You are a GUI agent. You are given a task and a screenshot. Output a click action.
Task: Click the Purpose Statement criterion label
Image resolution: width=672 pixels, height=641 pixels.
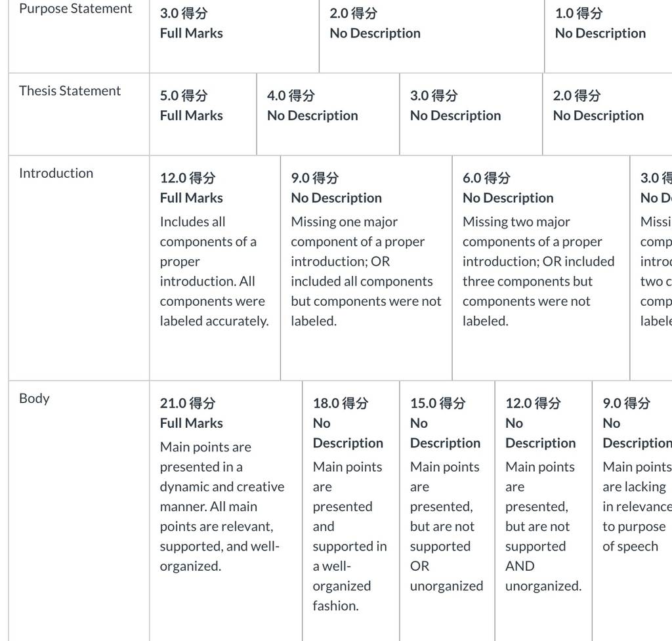tap(75, 9)
